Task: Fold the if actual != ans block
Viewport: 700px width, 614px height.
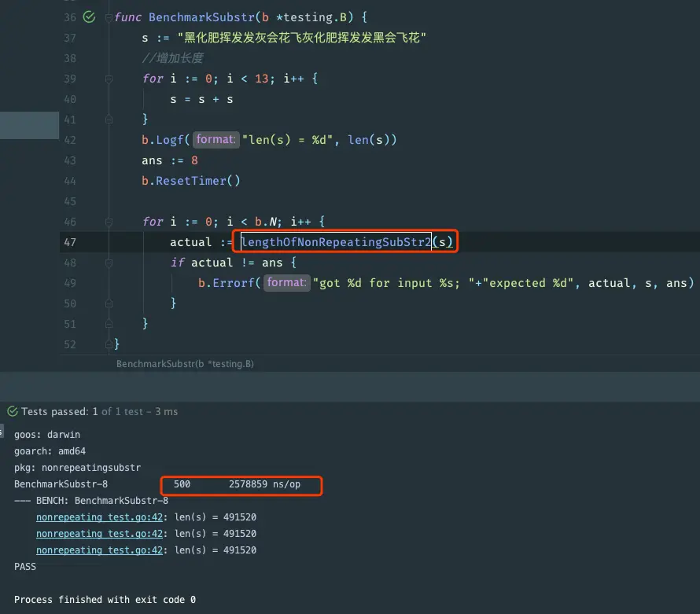Action: tap(109, 263)
